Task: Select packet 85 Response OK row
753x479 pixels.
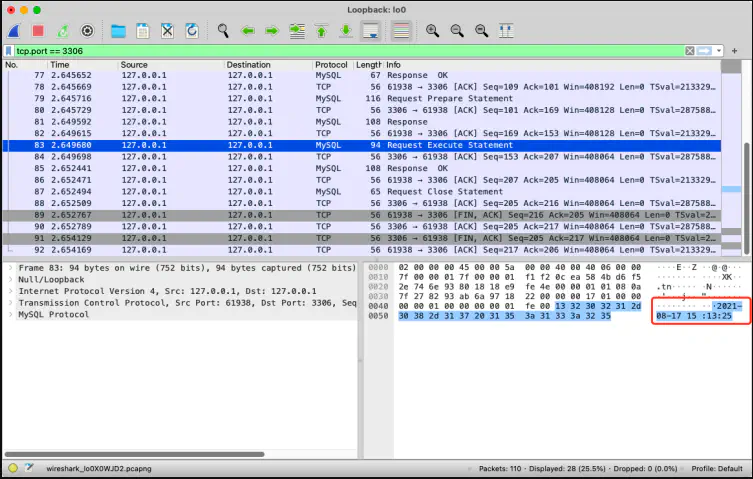Action: coord(362,169)
